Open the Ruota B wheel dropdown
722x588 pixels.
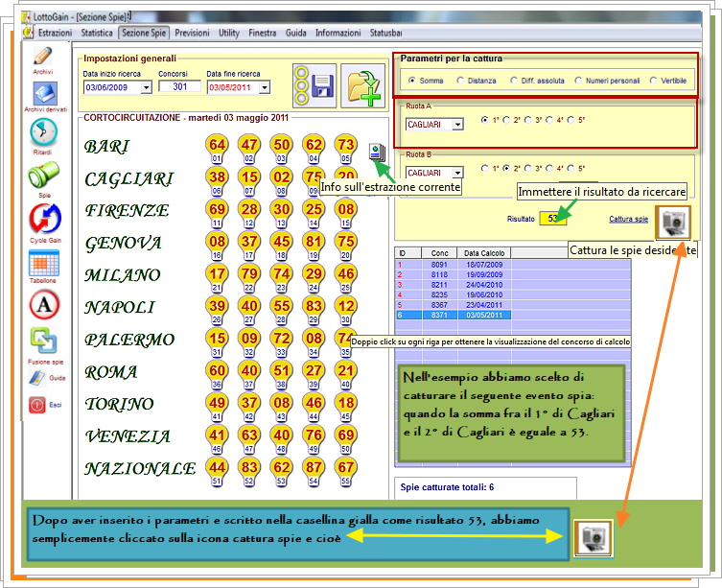pos(457,173)
